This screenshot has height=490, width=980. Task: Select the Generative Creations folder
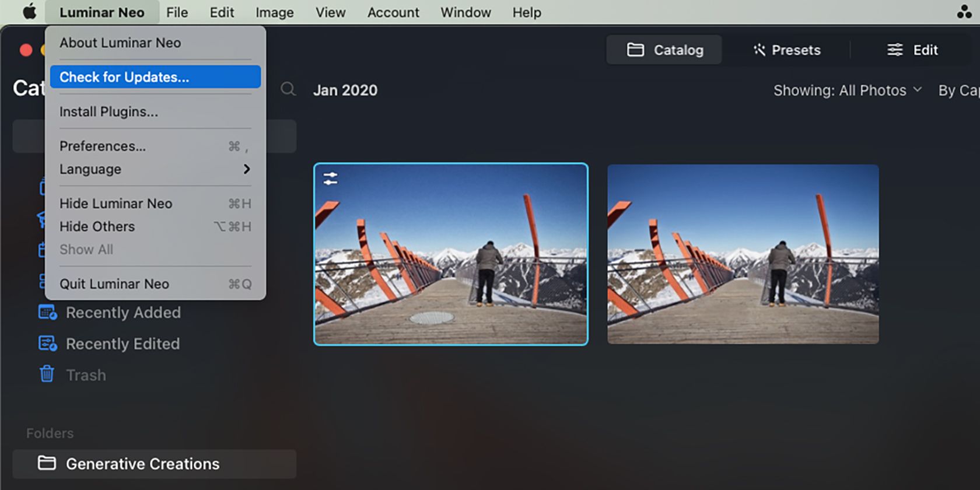[x=155, y=464]
